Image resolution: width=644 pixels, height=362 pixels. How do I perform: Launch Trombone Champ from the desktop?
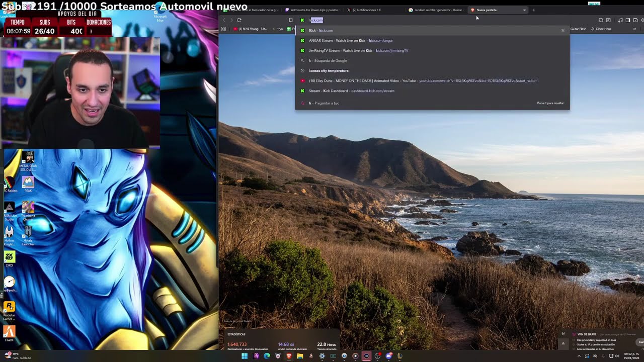pyautogui.click(x=28, y=211)
